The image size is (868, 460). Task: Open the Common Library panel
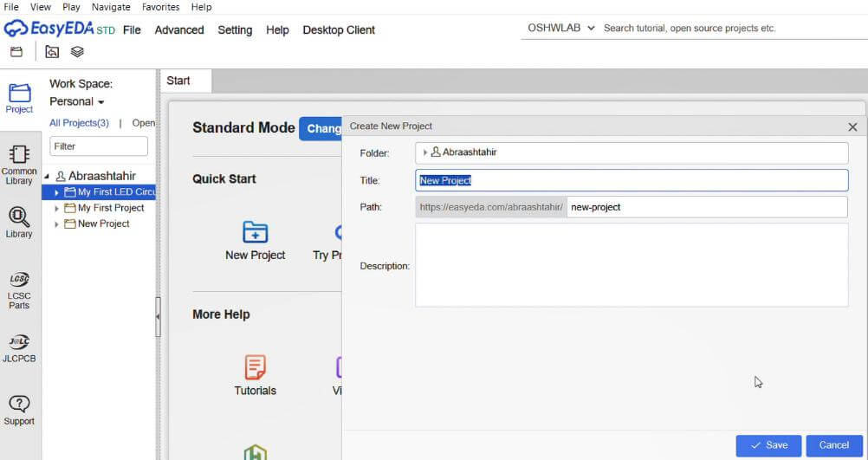click(x=19, y=165)
